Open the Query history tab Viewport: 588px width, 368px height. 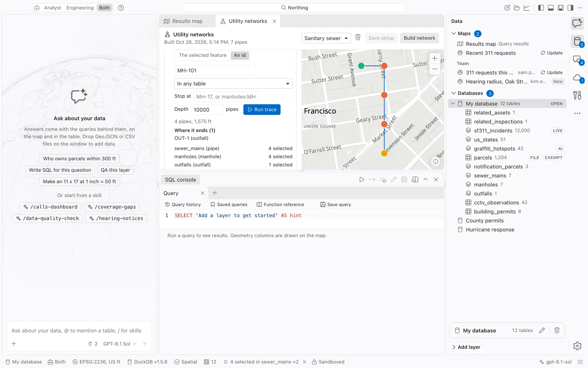[183, 204]
